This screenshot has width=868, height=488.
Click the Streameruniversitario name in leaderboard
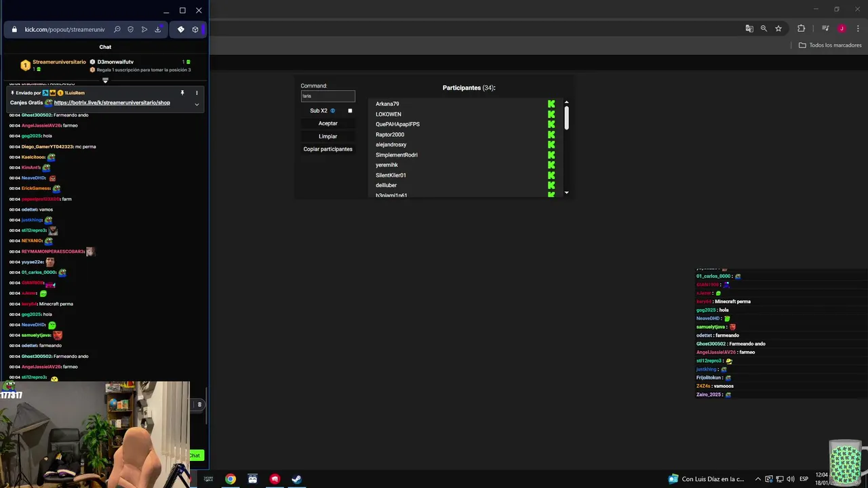point(59,62)
